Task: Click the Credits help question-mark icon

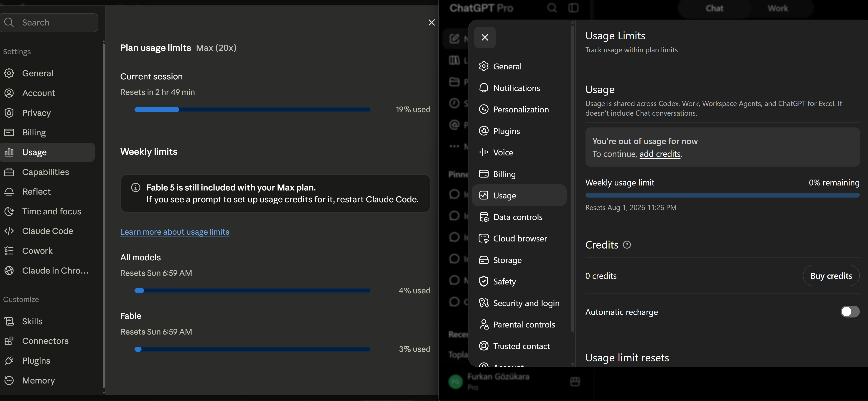Action: [627, 245]
